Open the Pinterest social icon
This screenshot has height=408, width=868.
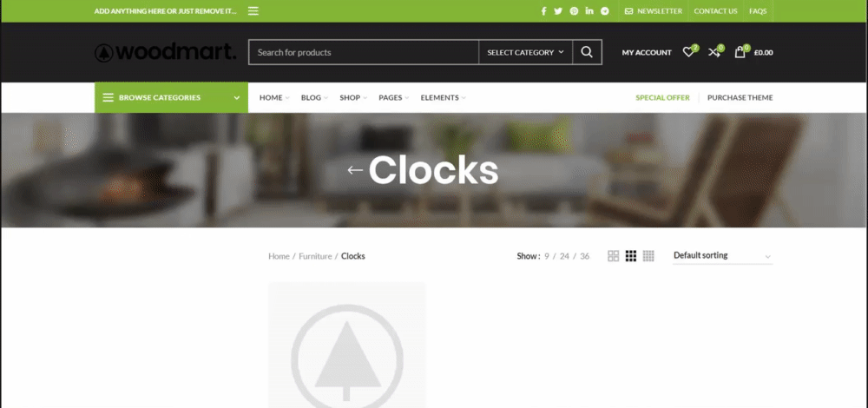click(x=574, y=11)
